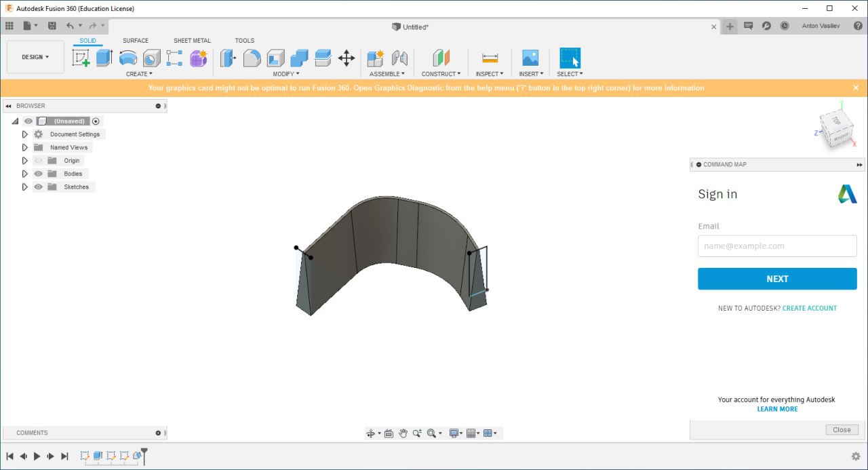Click the Insert image icon
868x470 pixels.
(530, 58)
